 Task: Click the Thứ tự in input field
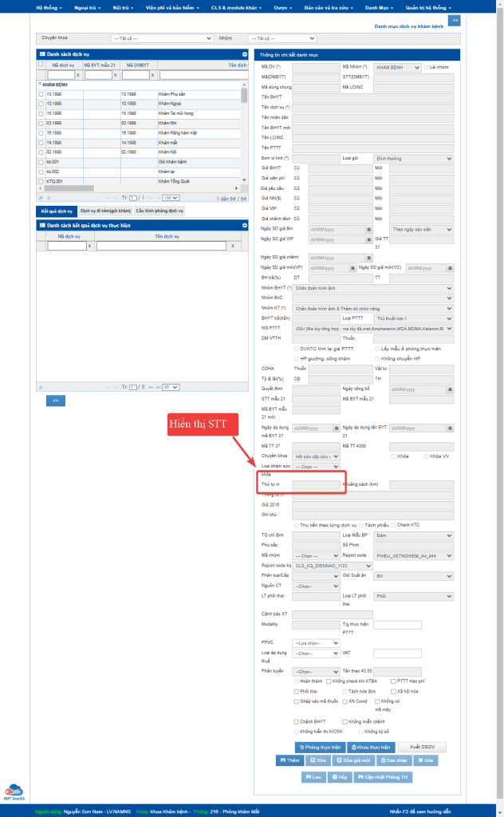(316, 484)
